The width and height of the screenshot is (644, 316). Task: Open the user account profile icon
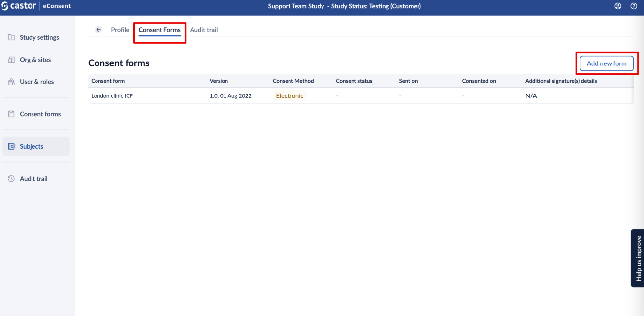(x=618, y=6)
